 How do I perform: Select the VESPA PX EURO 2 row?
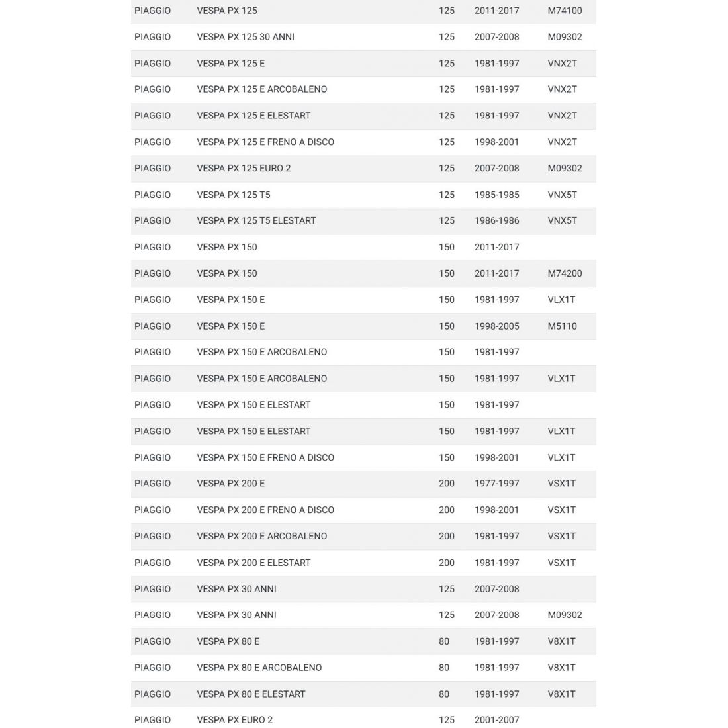(x=234, y=719)
